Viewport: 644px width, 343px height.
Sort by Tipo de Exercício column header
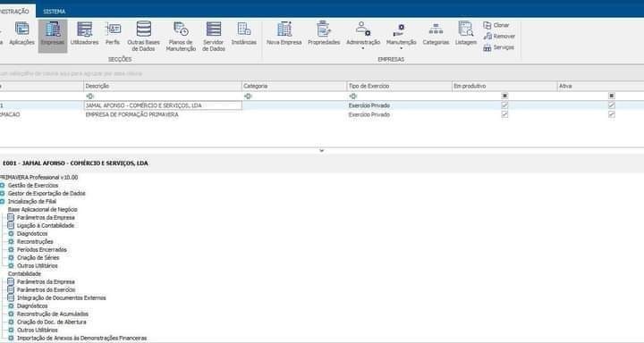coord(399,86)
